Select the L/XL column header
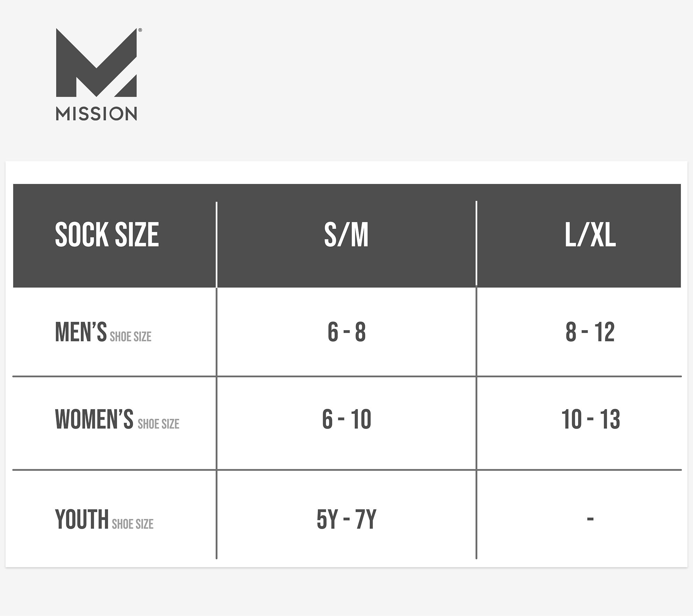 [590, 235]
